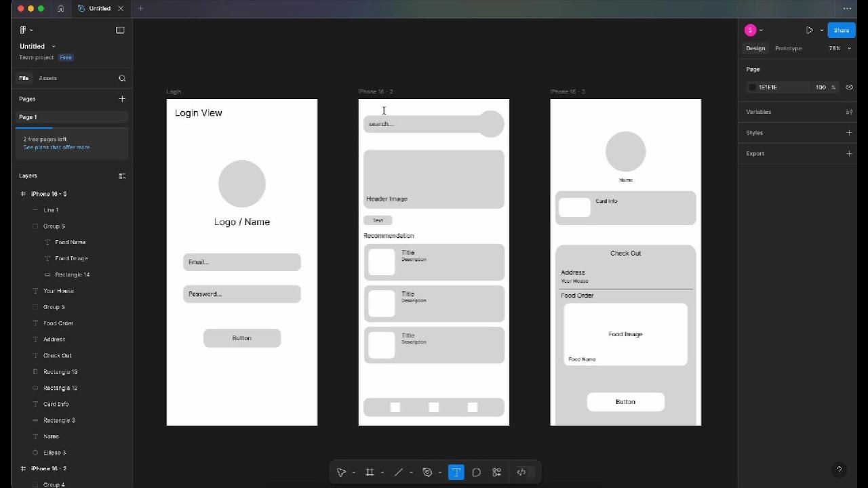This screenshot has width=868, height=488.
Task: Open Variables settings icon
Action: pos(849,112)
